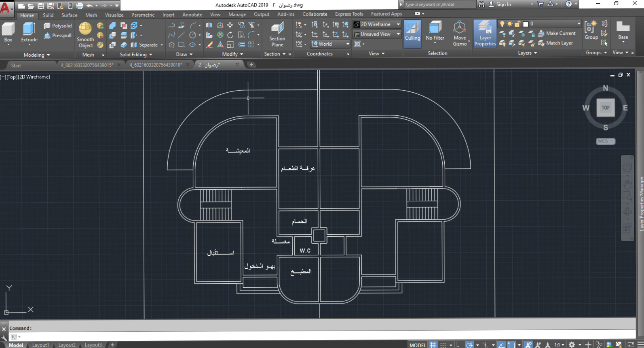Open Layer Properties manager
Screen dimensions: 644x348
[x=485, y=34]
